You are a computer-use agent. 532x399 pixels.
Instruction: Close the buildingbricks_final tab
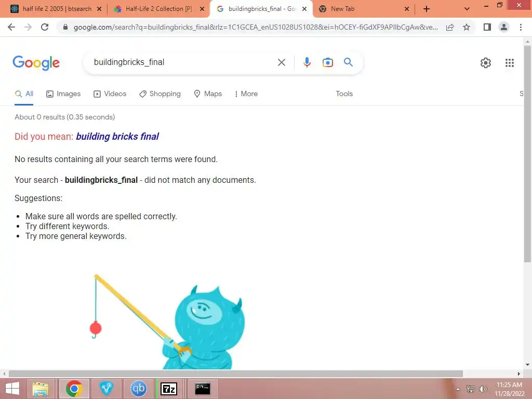[x=304, y=9]
